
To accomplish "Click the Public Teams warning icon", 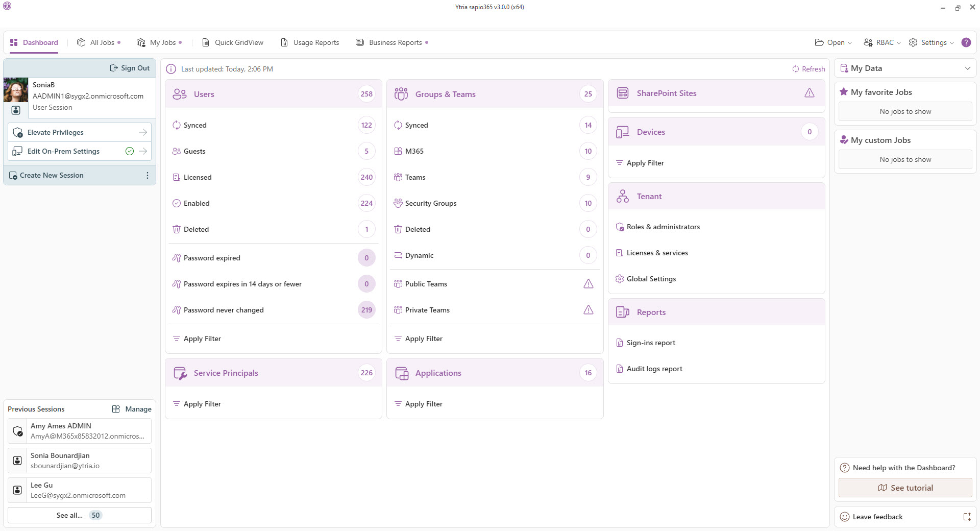I will 588,284.
